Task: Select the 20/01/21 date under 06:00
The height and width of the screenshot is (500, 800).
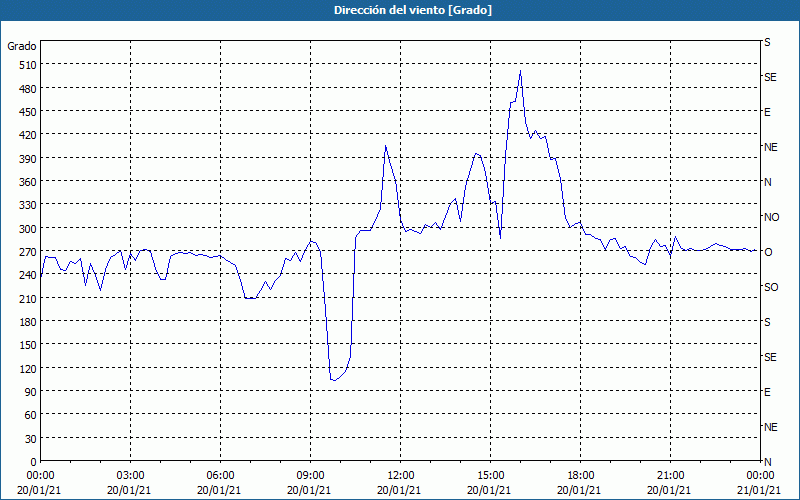Action: 219,490
